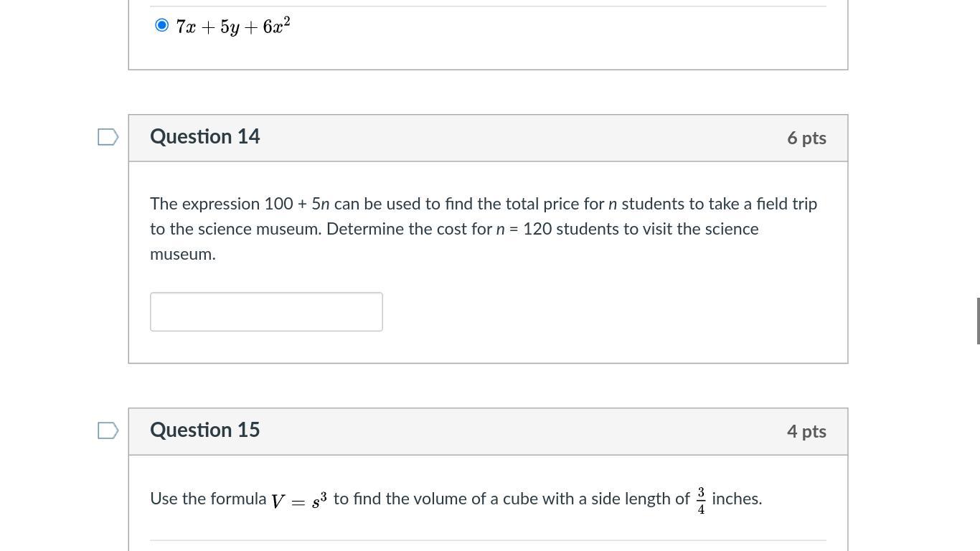Click the 7x + 5y + 6x² answer label
Image resolution: width=980 pixels, height=551 pixels.
(x=233, y=27)
